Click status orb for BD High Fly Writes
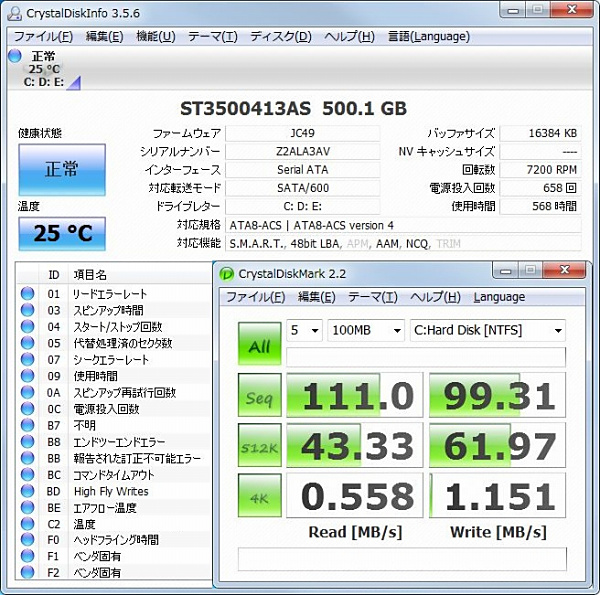 [x=27, y=491]
